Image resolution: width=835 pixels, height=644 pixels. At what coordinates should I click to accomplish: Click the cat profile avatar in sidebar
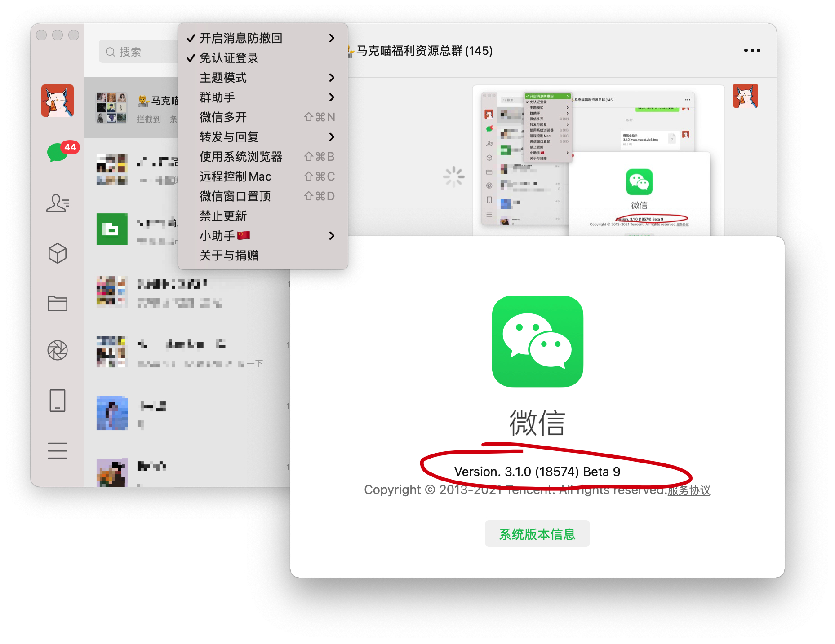click(x=58, y=101)
